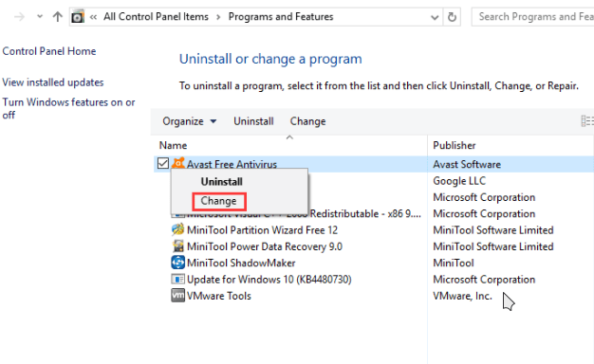Click the MiniTool ShadowMaker icon

pyautogui.click(x=177, y=263)
